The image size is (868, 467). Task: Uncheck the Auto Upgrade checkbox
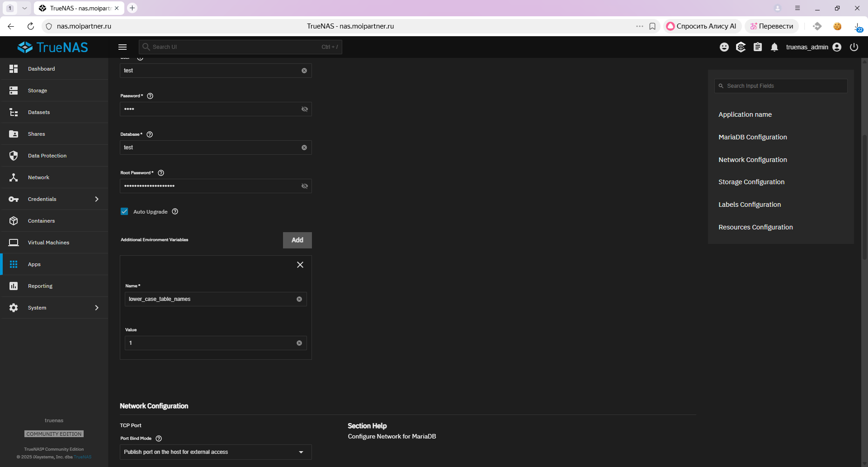124,211
